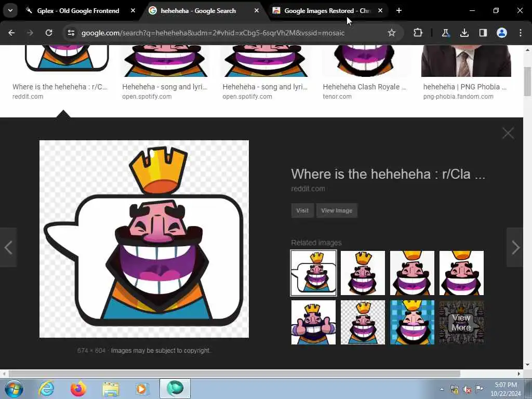Viewport: 532px width, 399px height.
Task: Open the first Spotify Heheheha song result
Action: click(165, 87)
